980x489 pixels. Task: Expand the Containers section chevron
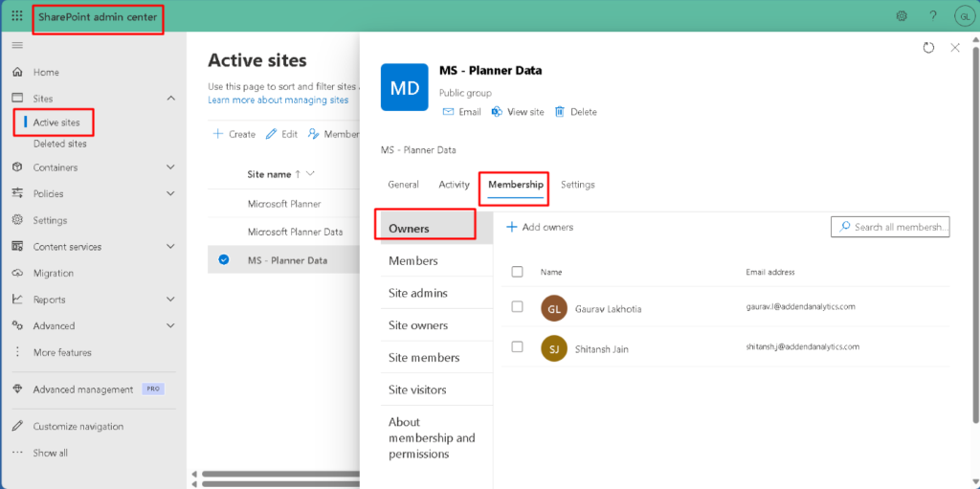point(170,167)
